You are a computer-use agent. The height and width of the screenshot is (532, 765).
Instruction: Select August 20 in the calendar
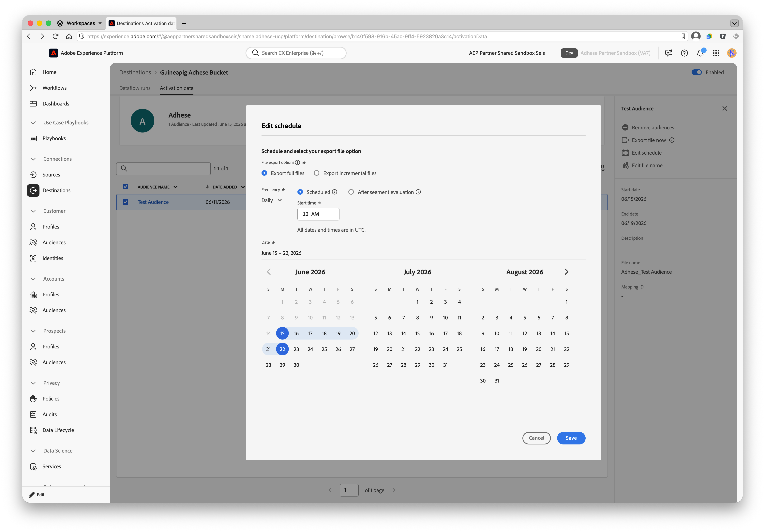539,349
